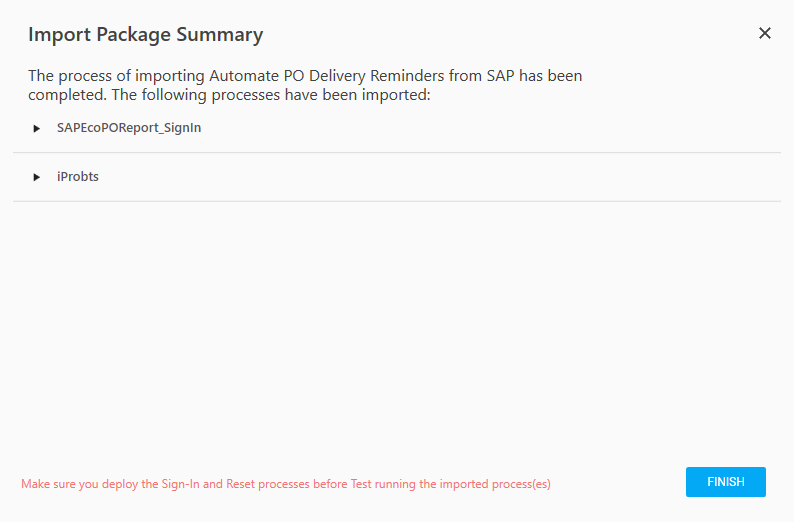The height and width of the screenshot is (522, 794).
Task: Click the blank area below the process list
Action: click(x=397, y=320)
